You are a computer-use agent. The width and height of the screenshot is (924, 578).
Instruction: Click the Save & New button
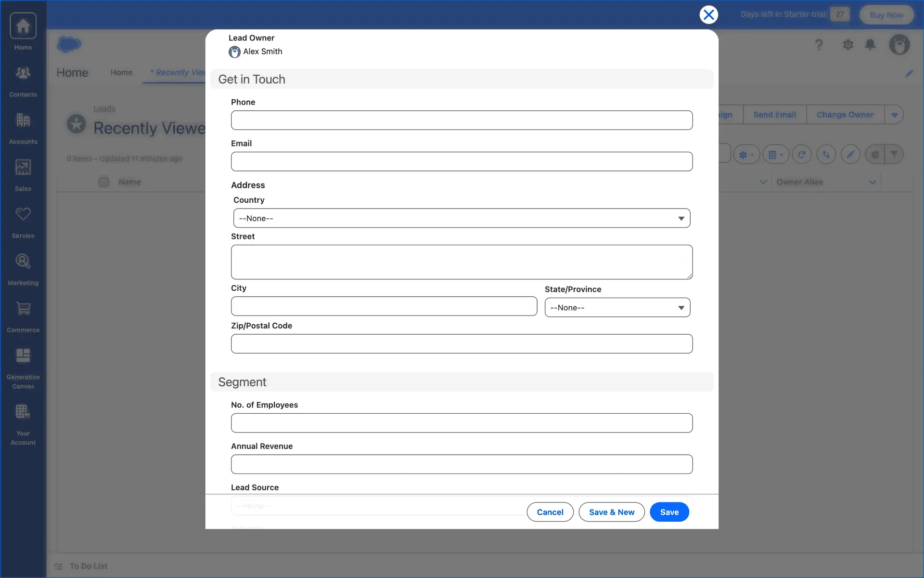pyautogui.click(x=611, y=512)
